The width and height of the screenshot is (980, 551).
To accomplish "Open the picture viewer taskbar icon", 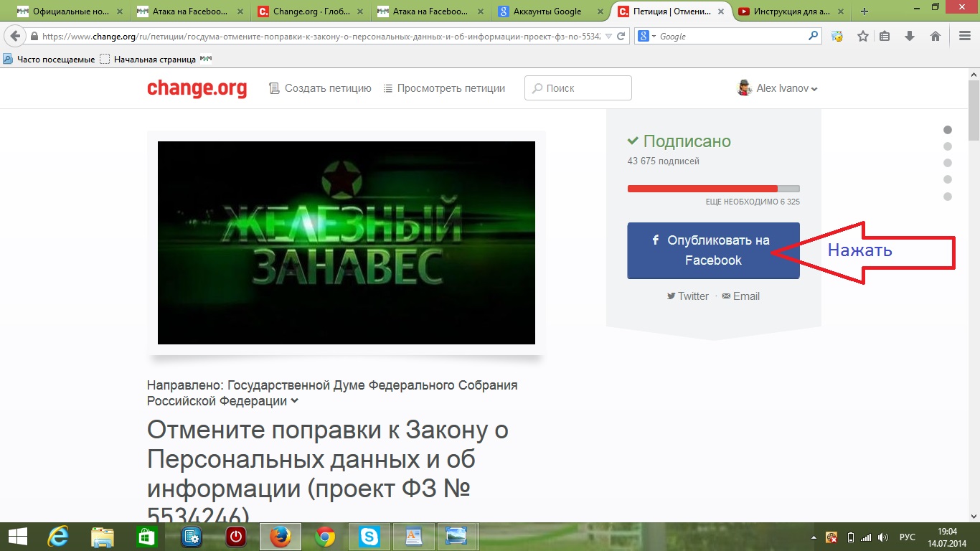I will pos(457,537).
